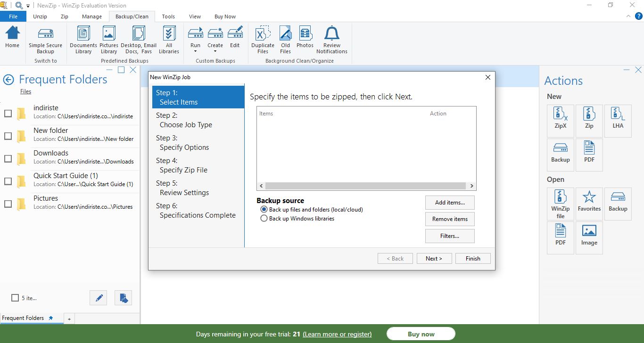Screen dimensions: 644x343
Task: Open Learn more or register link
Action: point(337,334)
